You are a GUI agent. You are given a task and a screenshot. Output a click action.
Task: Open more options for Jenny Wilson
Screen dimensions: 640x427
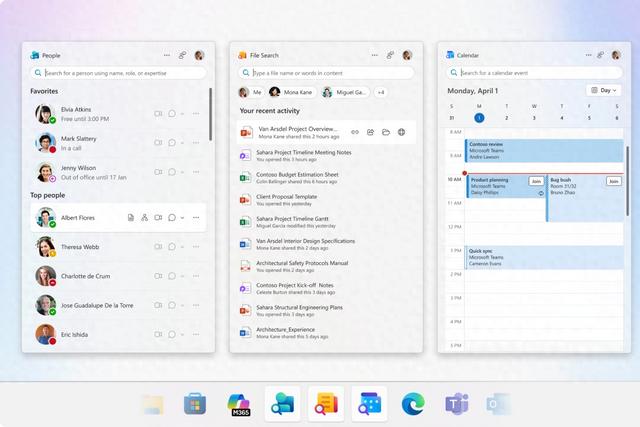(196, 172)
